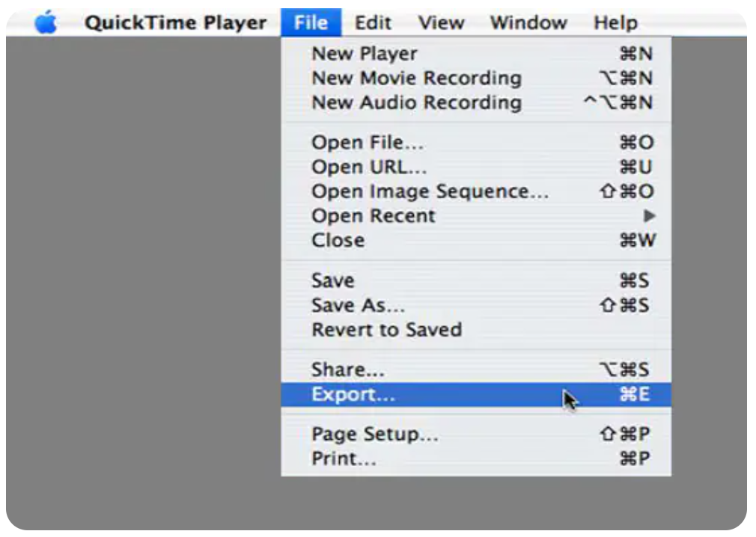Choose Share… menu item
Viewport: 756px width, 537px height.
(x=476, y=370)
